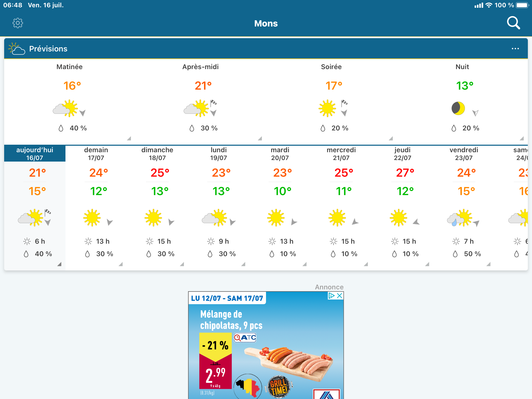Tap the ad info triangle icon
Screen dimensions: 532x399
pyautogui.click(x=331, y=296)
